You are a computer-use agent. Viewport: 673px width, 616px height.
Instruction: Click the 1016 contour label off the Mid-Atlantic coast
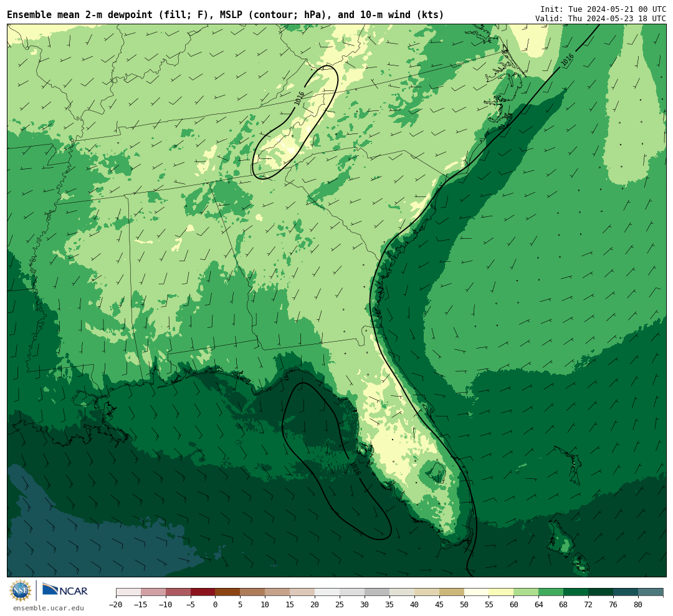click(568, 60)
